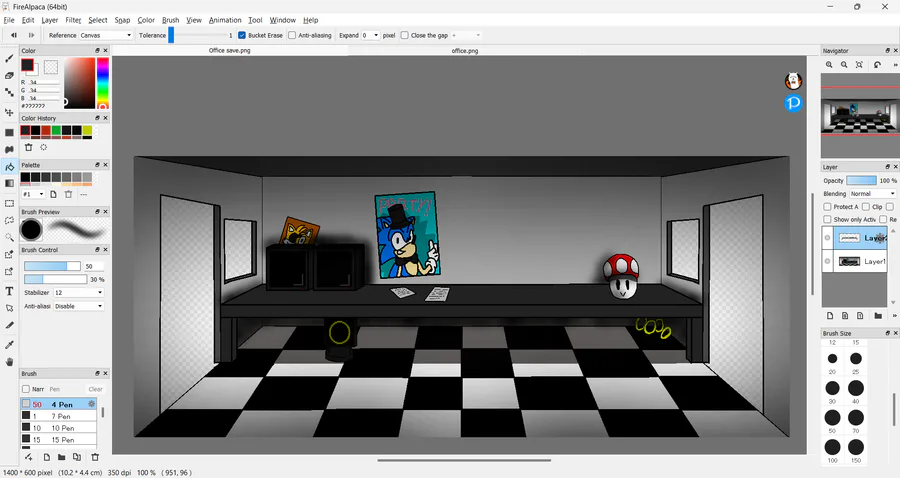The height and width of the screenshot is (478, 900).
Task: Click the Tolerance slider
Action: pyautogui.click(x=198, y=35)
